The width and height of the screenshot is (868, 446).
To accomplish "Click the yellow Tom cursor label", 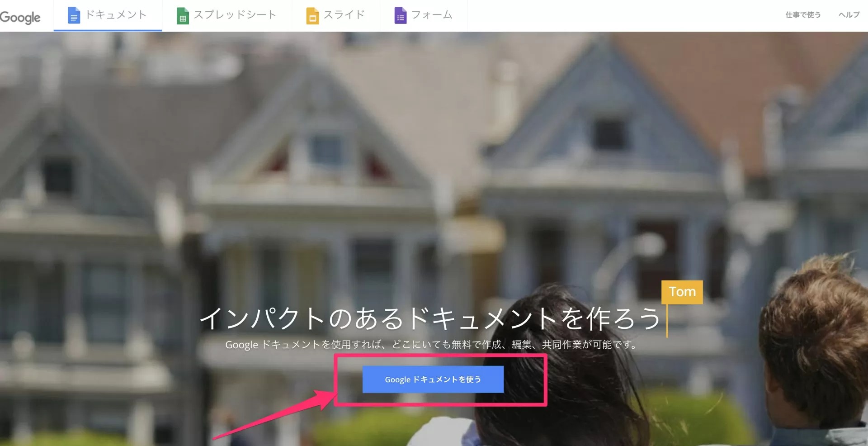I will point(682,292).
